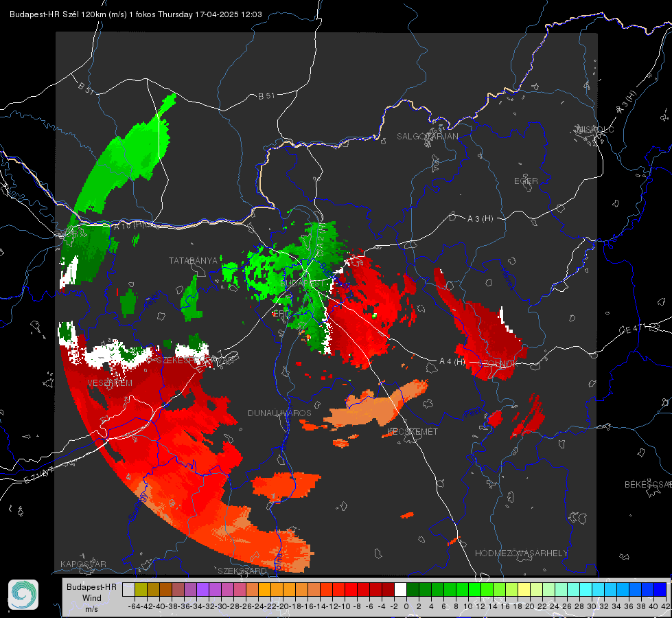This screenshot has height=618, width=672.
Task: Click the '0' legend value
Action: 406,606
